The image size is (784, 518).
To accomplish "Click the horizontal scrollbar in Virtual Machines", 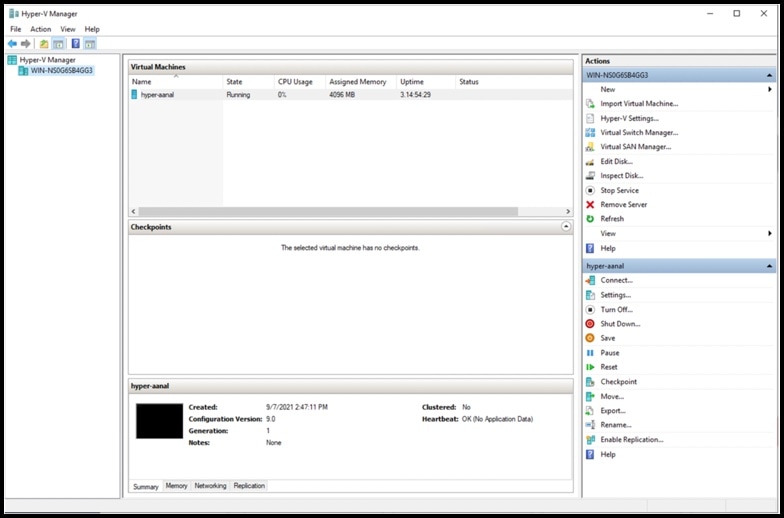I will (x=328, y=212).
